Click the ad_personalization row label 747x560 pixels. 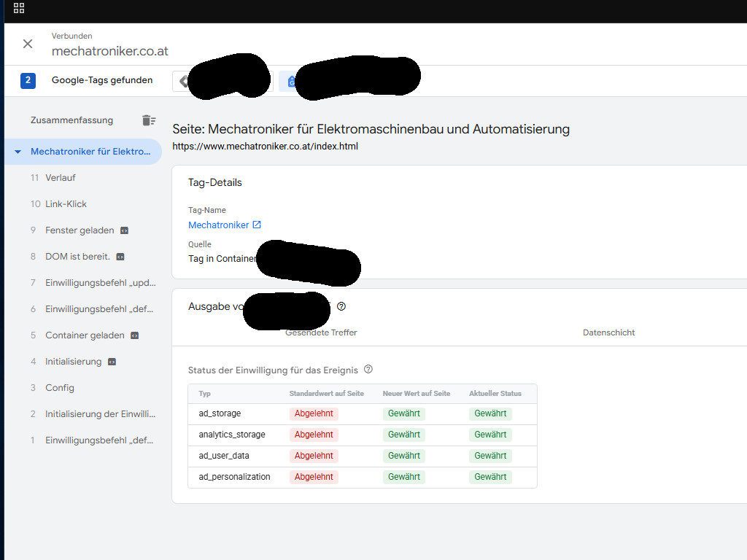234,477
